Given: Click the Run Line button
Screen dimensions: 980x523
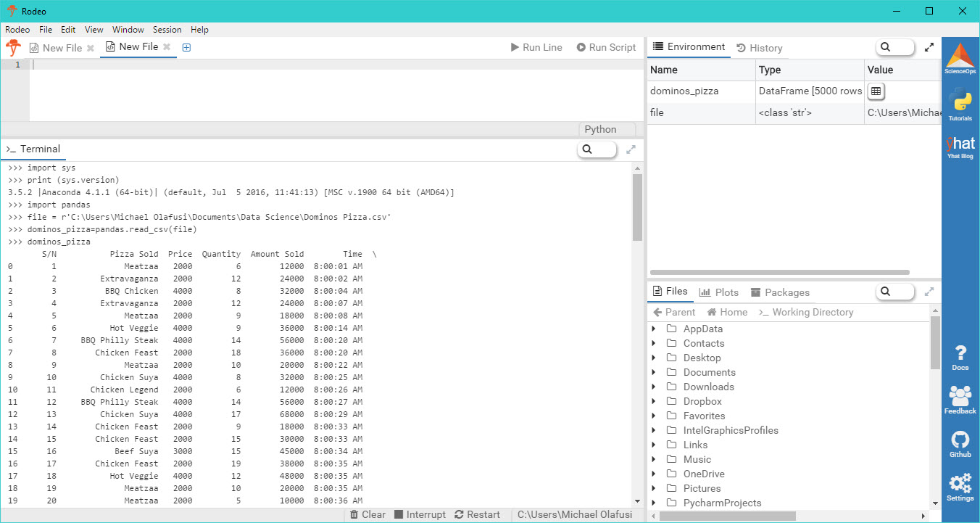Looking at the screenshot, I should pyautogui.click(x=536, y=47).
